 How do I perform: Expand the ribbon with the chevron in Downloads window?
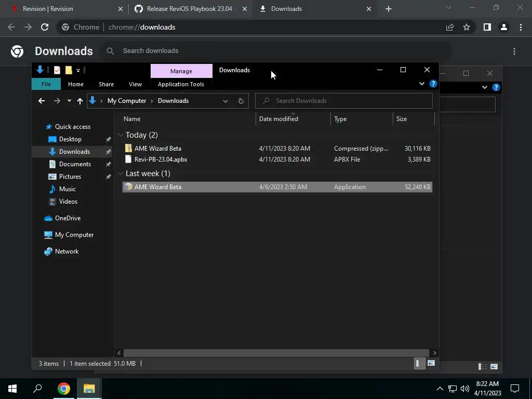tap(422, 84)
